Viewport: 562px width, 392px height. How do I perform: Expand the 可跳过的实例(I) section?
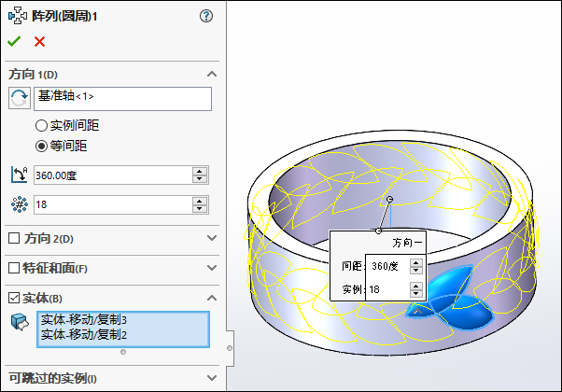[212, 378]
